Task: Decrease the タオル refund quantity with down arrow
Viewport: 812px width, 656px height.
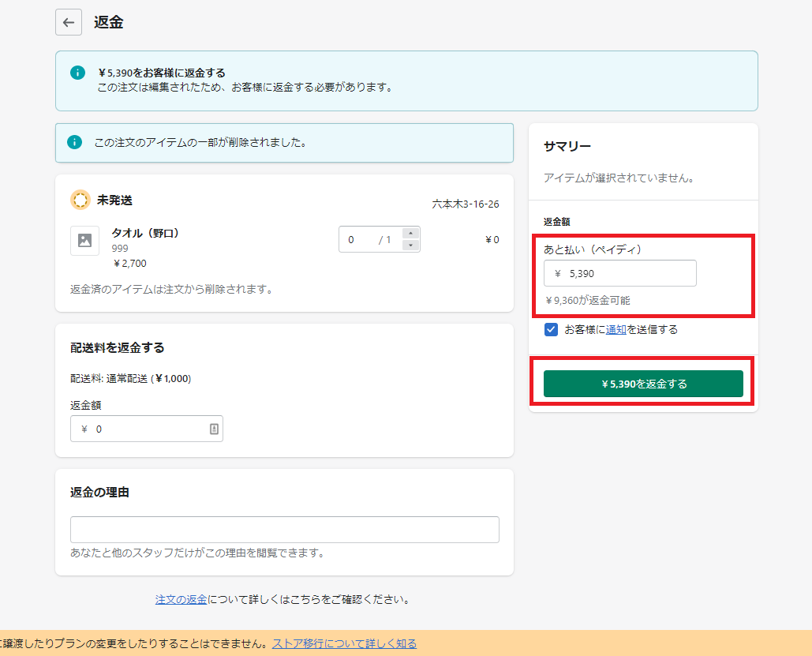Action: pos(410,246)
